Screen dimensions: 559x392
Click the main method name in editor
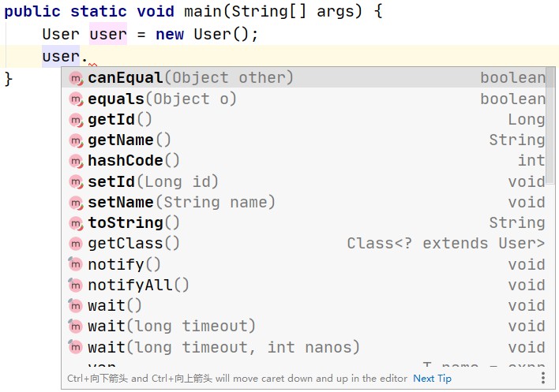click(x=202, y=13)
